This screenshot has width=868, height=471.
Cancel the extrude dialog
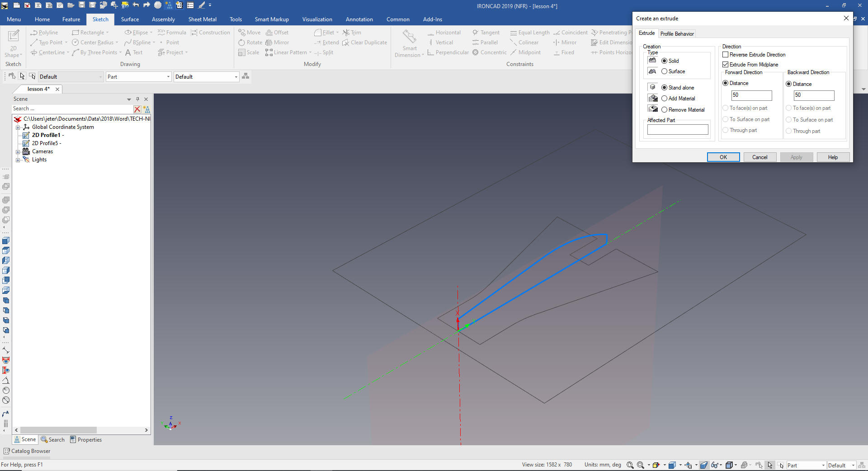click(x=759, y=157)
